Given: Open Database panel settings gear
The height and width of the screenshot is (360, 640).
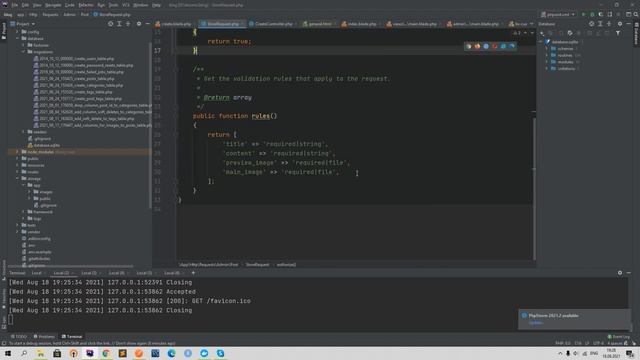Looking at the screenshot, I should coord(620,24).
